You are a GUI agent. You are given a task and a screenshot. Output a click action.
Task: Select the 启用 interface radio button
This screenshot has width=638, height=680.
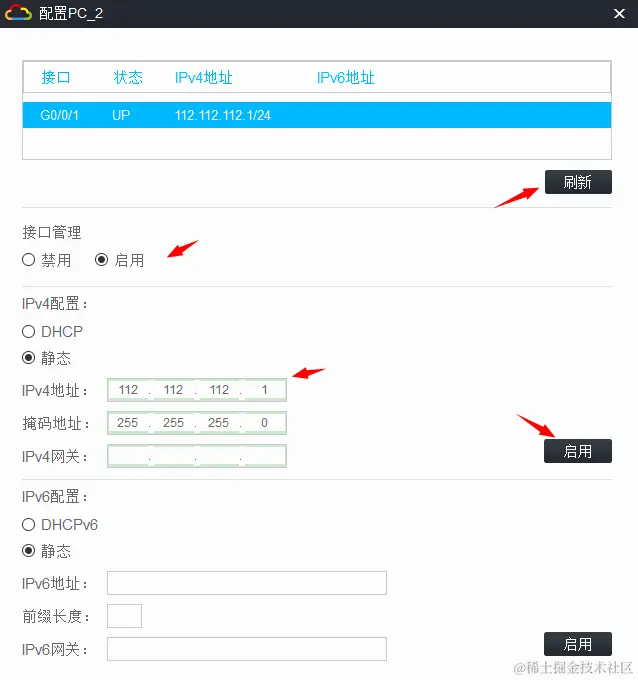[101, 260]
